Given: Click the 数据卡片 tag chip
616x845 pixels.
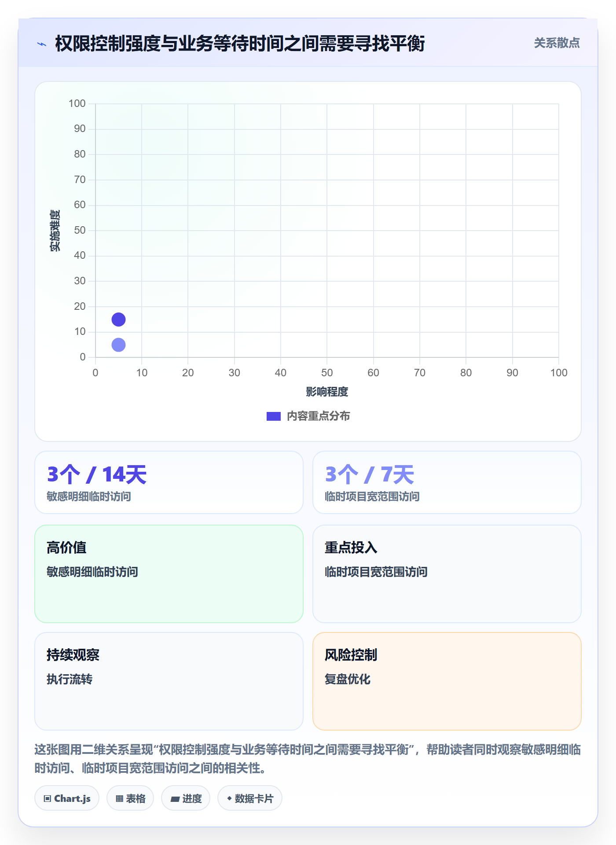Looking at the screenshot, I should [x=250, y=798].
